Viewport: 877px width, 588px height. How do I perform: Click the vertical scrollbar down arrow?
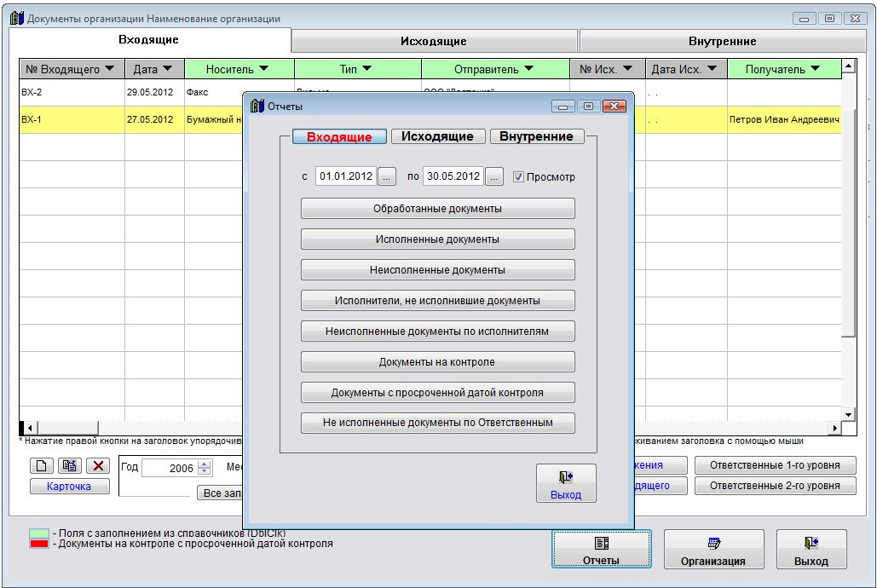(x=849, y=414)
